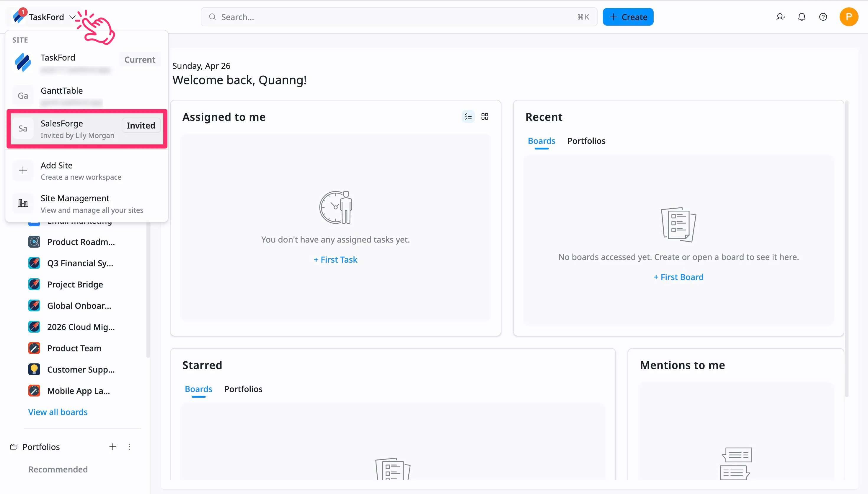The width and height of the screenshot is (868, 494).
Task: Click the TaskFord logo in the header
Action: (x=19, y=16)
